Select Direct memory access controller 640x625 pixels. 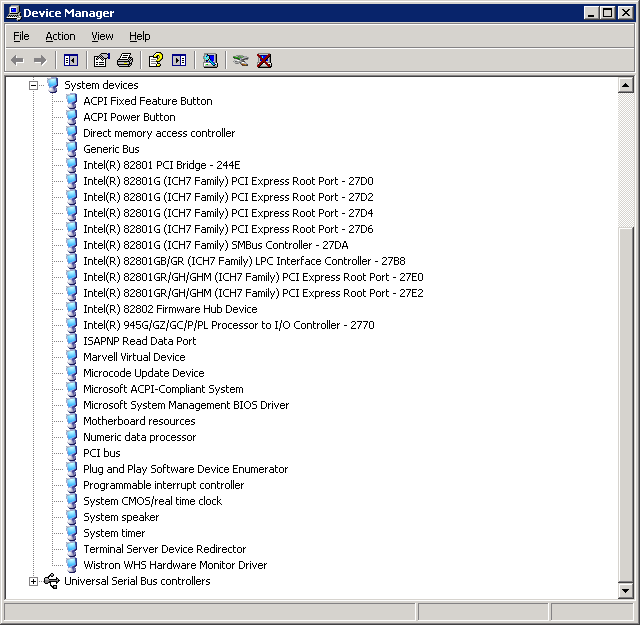click(x=159, y=133)
